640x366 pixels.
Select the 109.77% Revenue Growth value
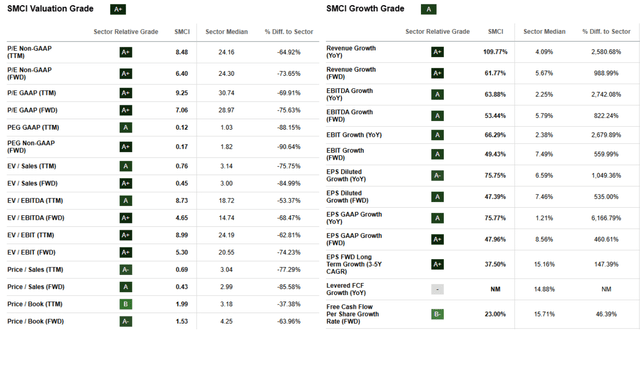pyautogui.click(x=495, y=52)
